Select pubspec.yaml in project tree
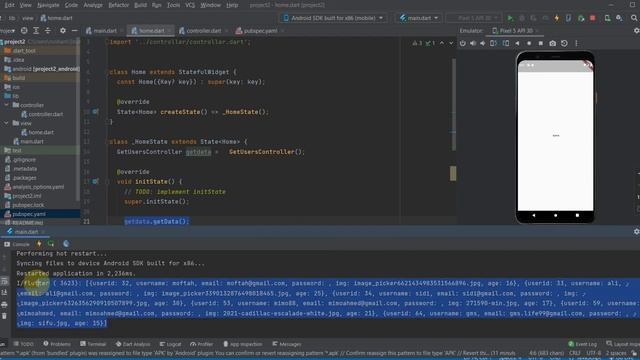 pyautogui.click(x=25, y=214)
